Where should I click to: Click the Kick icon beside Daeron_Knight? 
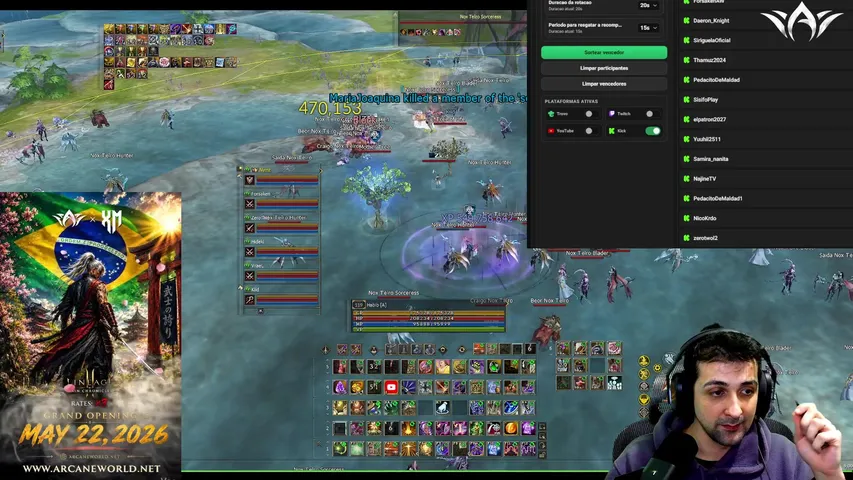[687, 21]
